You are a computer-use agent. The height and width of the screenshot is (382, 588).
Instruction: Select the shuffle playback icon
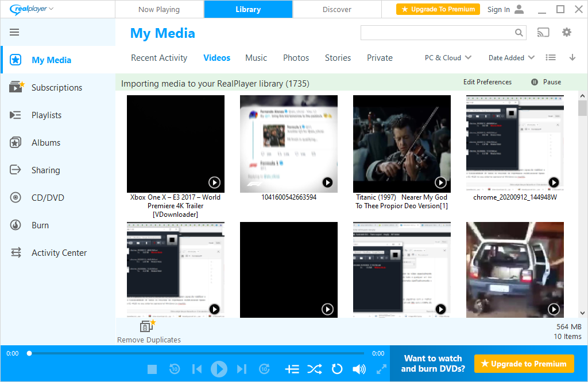(x=315, y=369)
